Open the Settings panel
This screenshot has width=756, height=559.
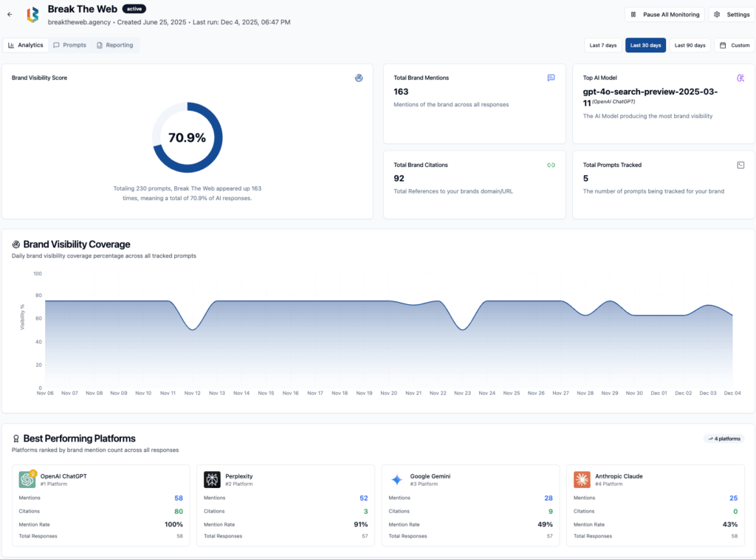point(731,14)
